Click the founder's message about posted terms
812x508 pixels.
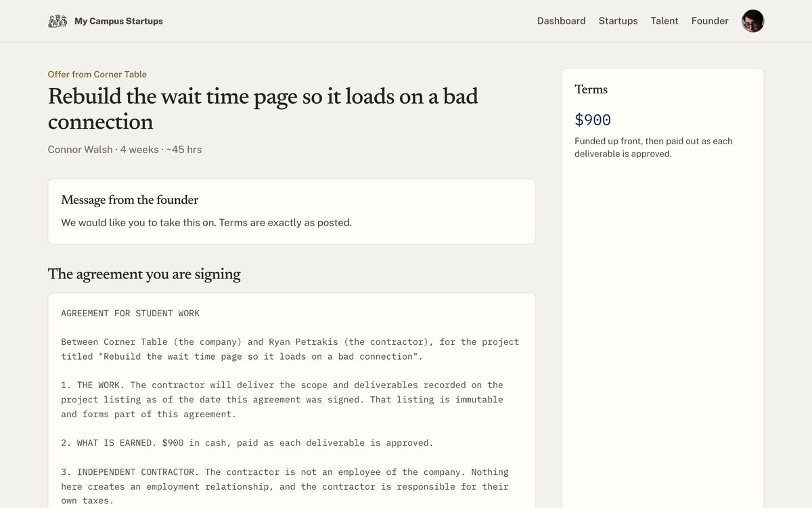point(206,222)
